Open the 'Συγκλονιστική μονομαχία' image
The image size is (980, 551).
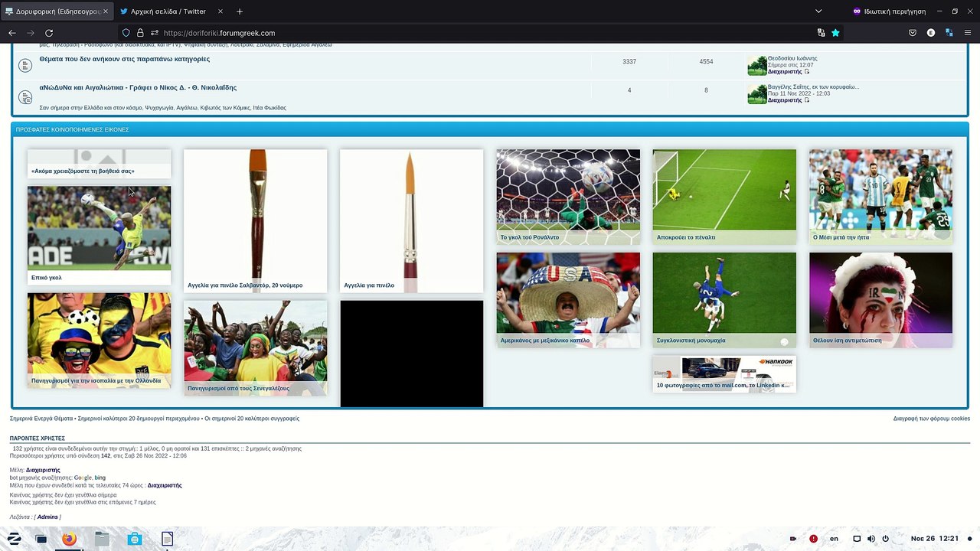[x=724, y=300]
